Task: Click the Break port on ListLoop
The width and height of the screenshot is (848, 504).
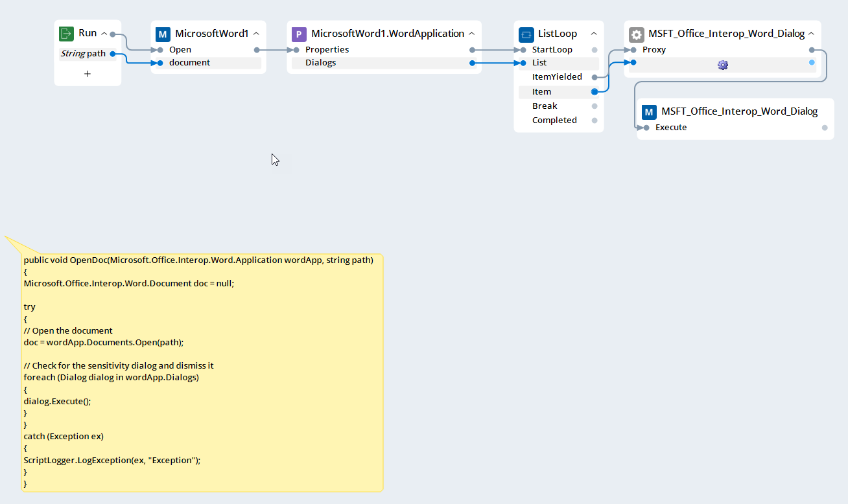Action: [595, 106]
